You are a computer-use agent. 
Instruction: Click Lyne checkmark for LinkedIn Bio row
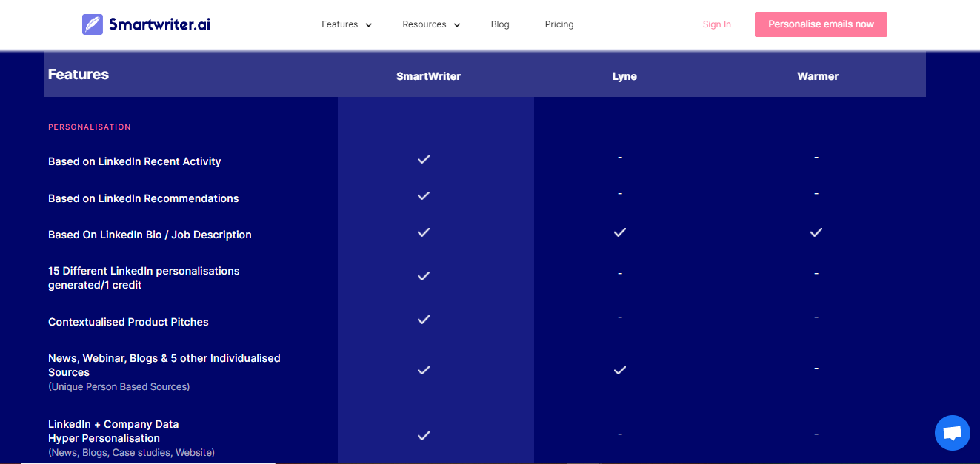pos(620,232)
